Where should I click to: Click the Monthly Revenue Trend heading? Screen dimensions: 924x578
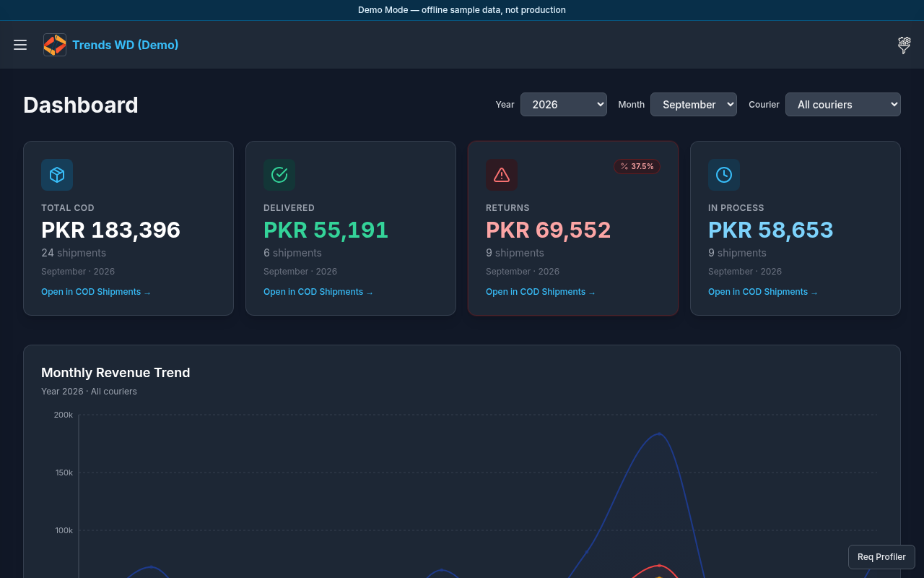pos(115,373)
